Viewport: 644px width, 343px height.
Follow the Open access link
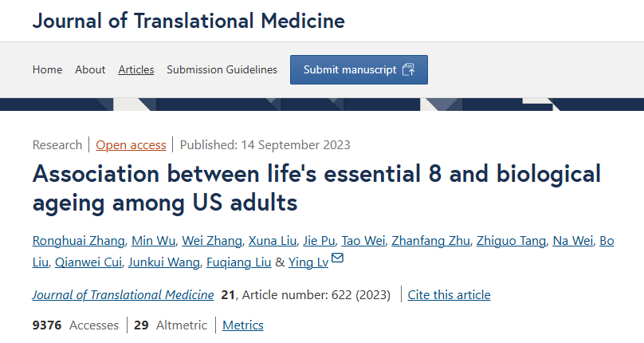pos(131,144)
